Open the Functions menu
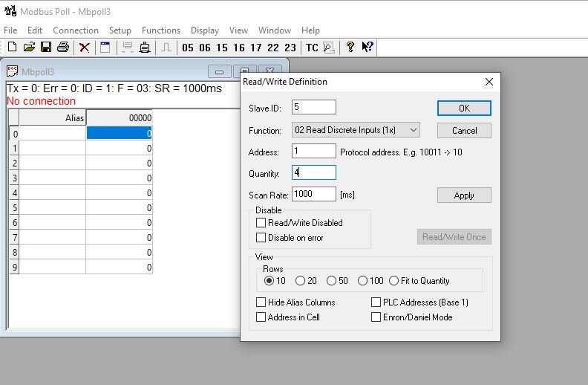Screen dimensions: 588x385 pyautogui.click(x=161, y=30)
